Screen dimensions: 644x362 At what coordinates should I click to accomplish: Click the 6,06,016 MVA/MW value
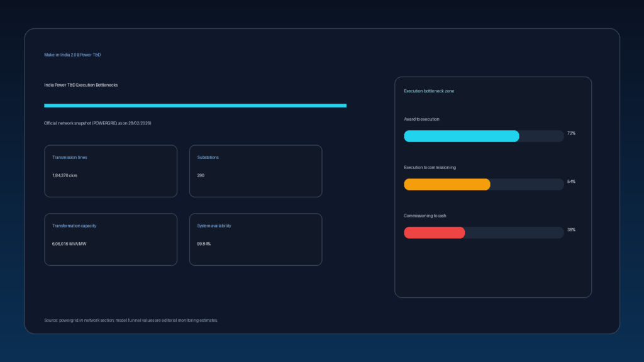coord(69,243)
